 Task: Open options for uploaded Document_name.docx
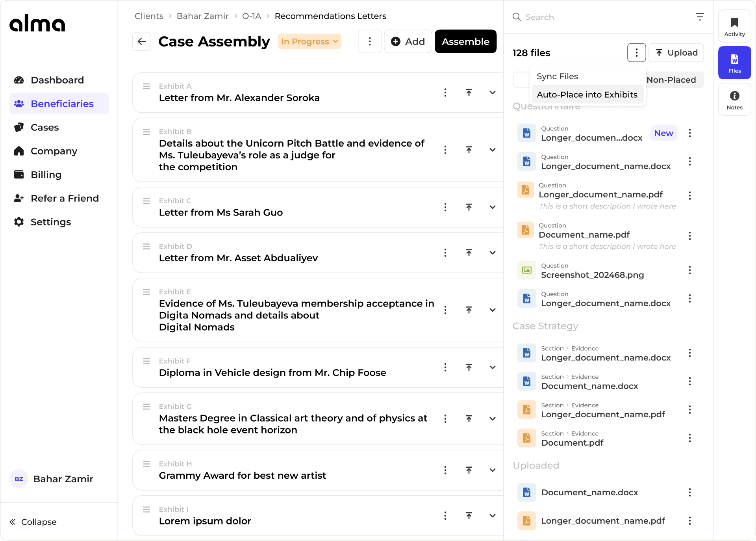pyautogui.click(x=690, y=493)
